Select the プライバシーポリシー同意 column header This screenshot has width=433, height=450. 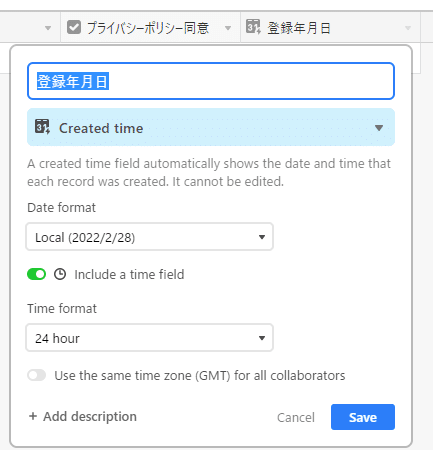click(150, 27)
